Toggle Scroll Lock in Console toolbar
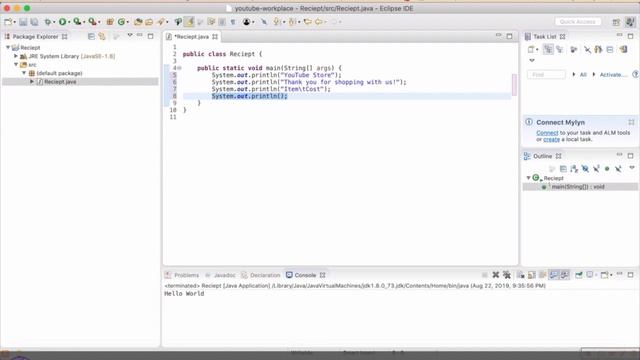 [531, 275]
